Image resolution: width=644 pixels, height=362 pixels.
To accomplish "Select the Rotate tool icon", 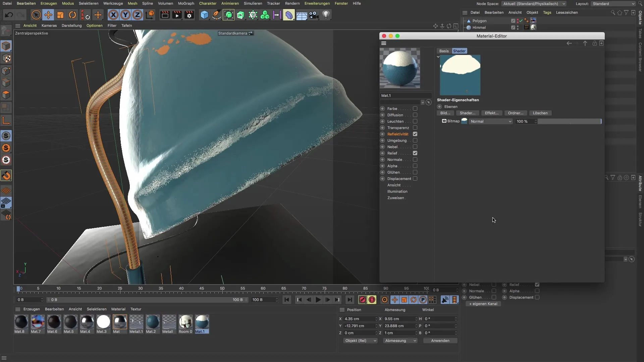I will [72, 15].
